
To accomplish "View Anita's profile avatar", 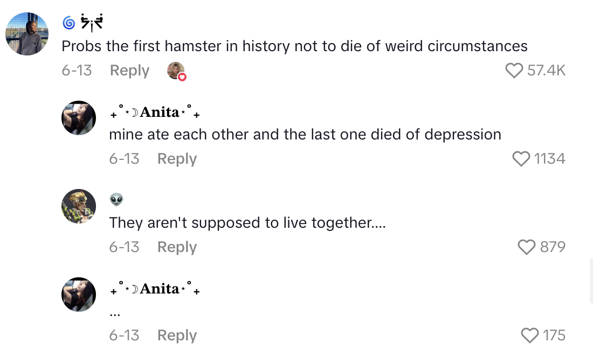I will pyautogui.click(x=78, y=117).
